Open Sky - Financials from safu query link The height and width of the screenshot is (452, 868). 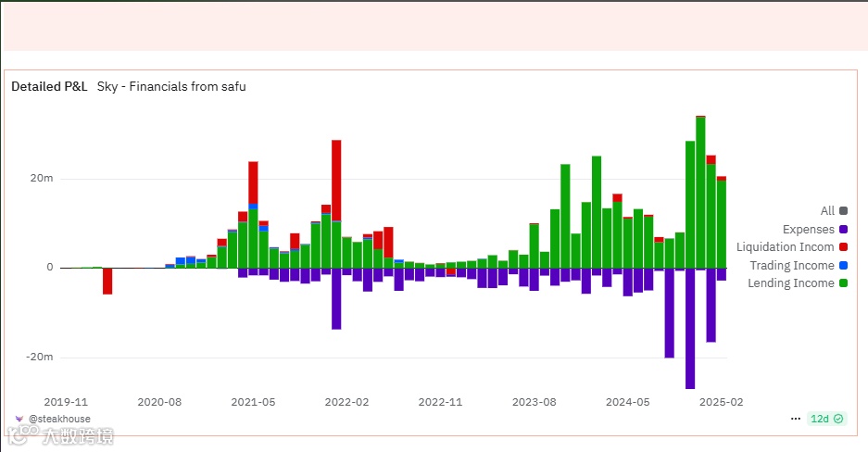171,86
